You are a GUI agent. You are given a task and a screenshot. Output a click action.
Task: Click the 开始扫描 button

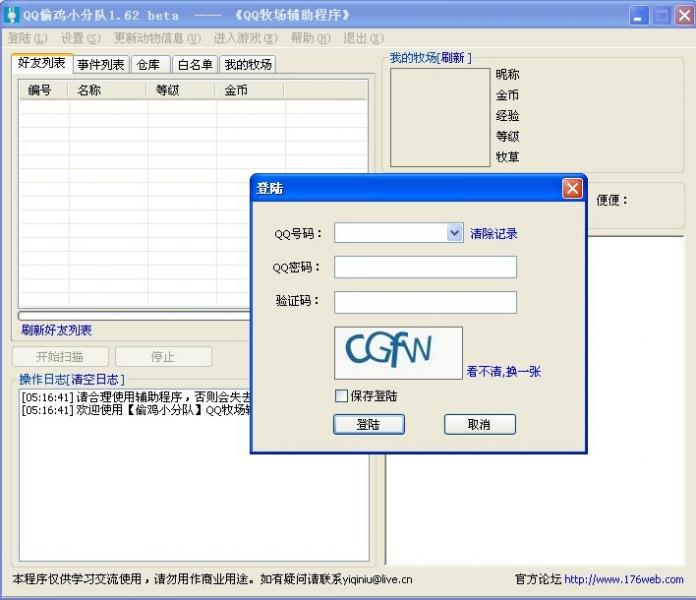pos(60,356)
